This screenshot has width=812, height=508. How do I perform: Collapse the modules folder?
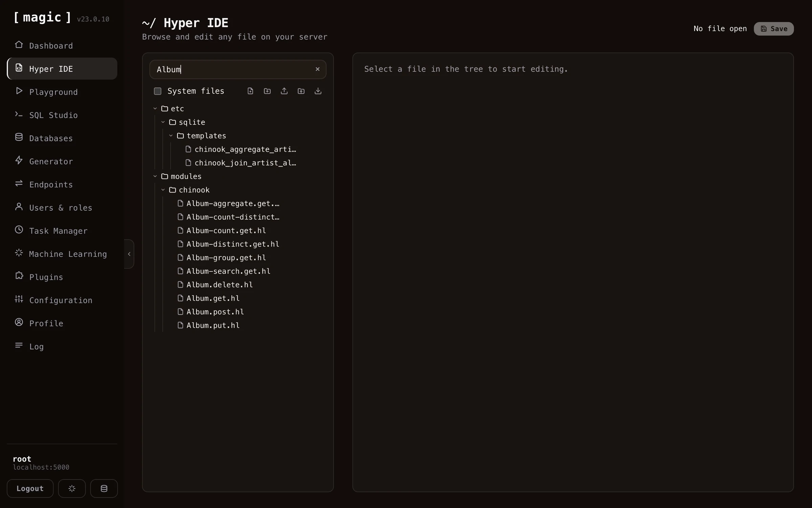(x=155, y=176)
